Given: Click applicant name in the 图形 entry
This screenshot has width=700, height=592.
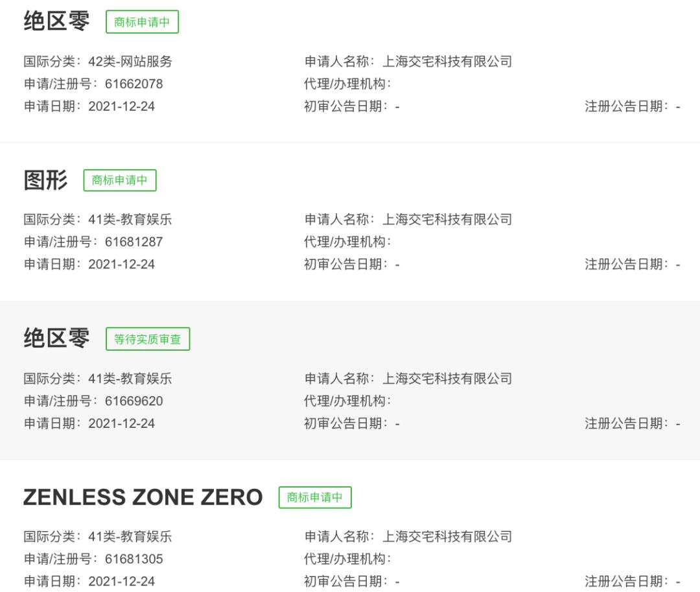Looking at the screenshot, I should point(447,220).
